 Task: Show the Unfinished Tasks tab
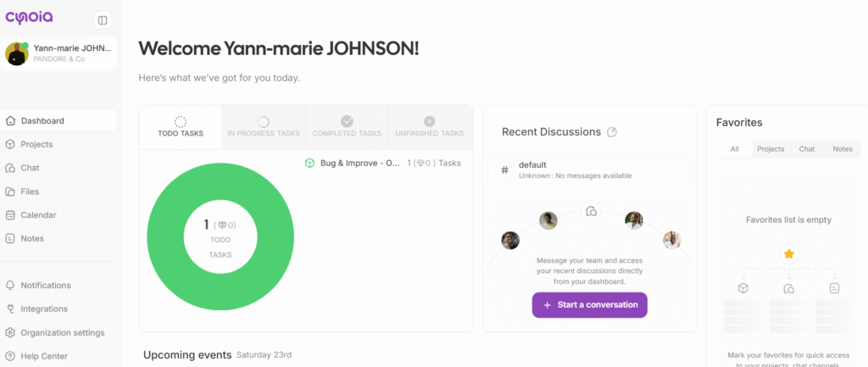click(429, 127)
